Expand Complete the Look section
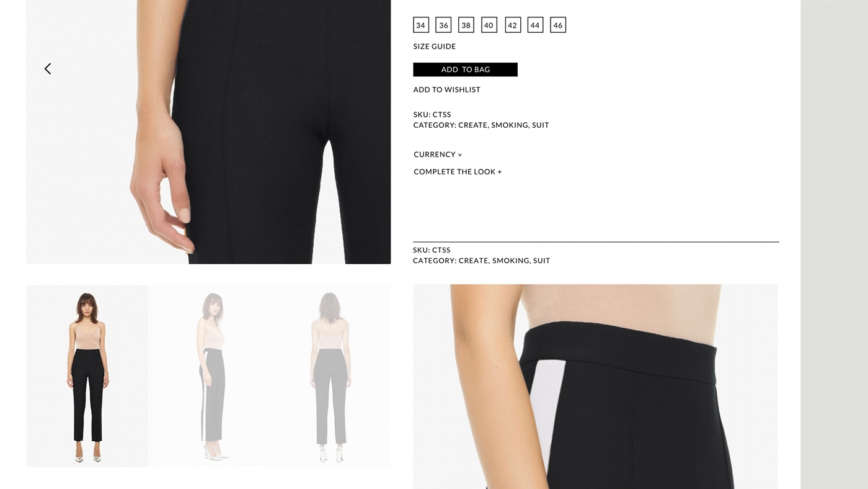Screen dimensions: 868x489 coord(458,172)
